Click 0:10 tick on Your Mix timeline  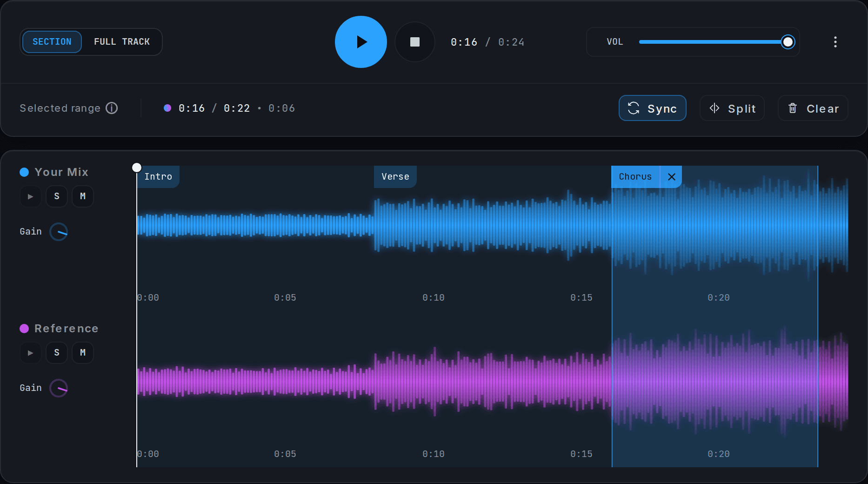coord(434,298)
